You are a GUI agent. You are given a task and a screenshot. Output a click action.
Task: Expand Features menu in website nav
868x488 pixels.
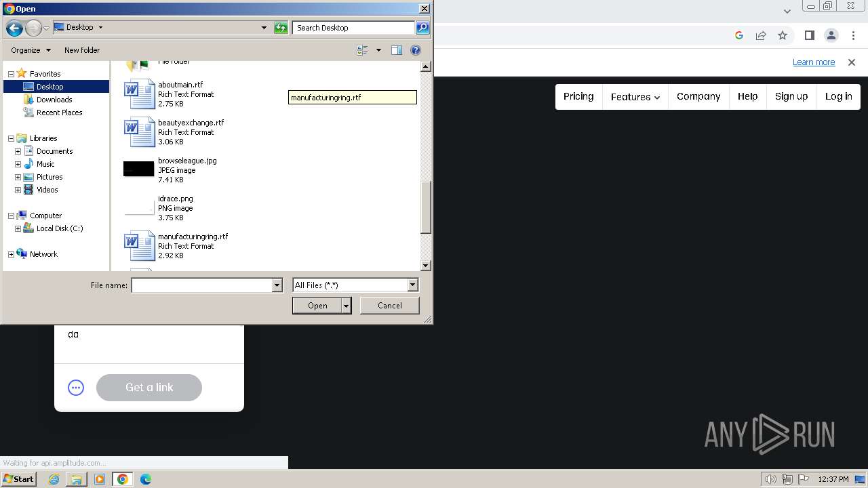tap(635, 97)
